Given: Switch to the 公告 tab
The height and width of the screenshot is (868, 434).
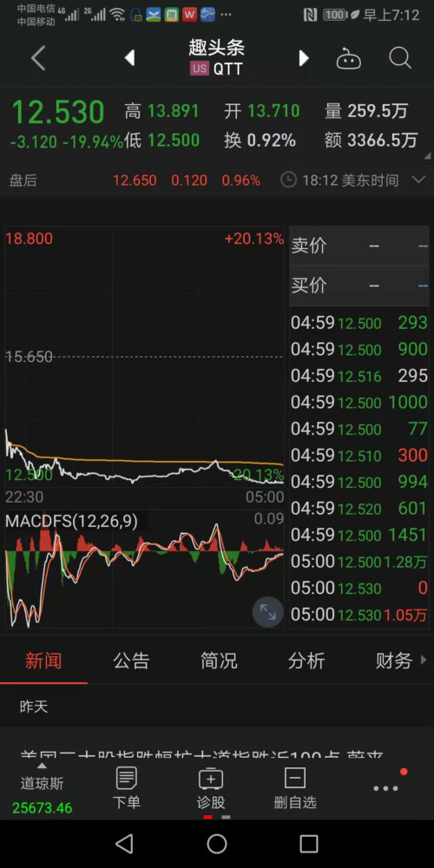Looking at the screenshot, I should click(x=131, y=661).
